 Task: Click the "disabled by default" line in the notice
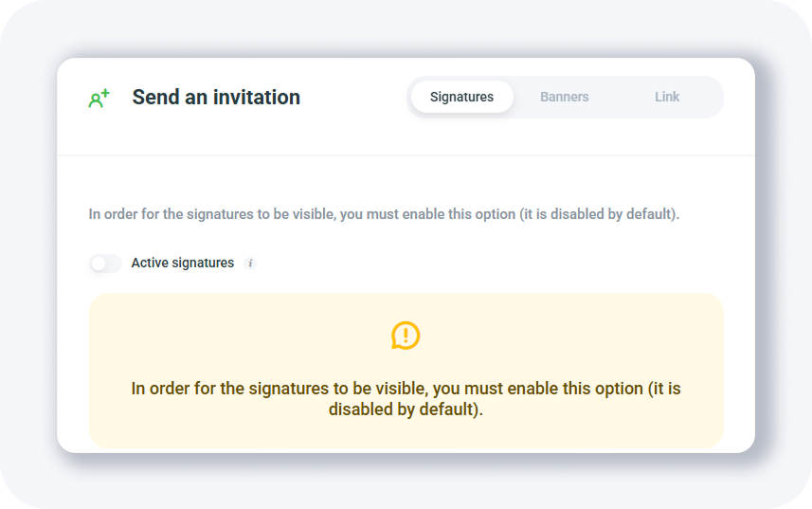[x=406, y=411]
